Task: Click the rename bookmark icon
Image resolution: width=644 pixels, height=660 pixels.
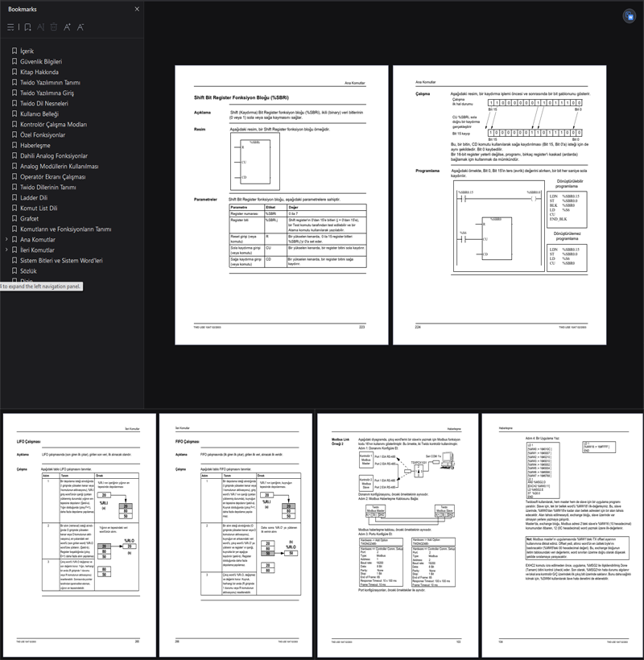Action: (x=40, y=27)
